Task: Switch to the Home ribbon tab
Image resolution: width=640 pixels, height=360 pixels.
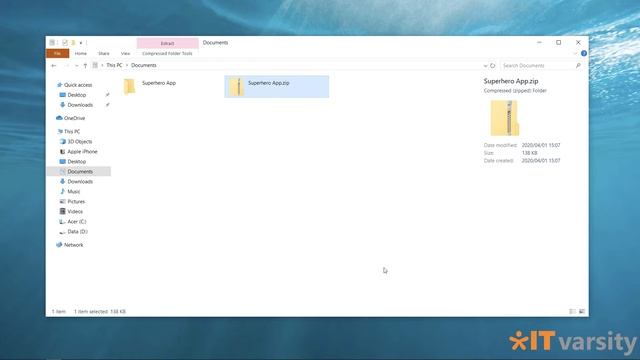Action: click(x=80, y=53)
